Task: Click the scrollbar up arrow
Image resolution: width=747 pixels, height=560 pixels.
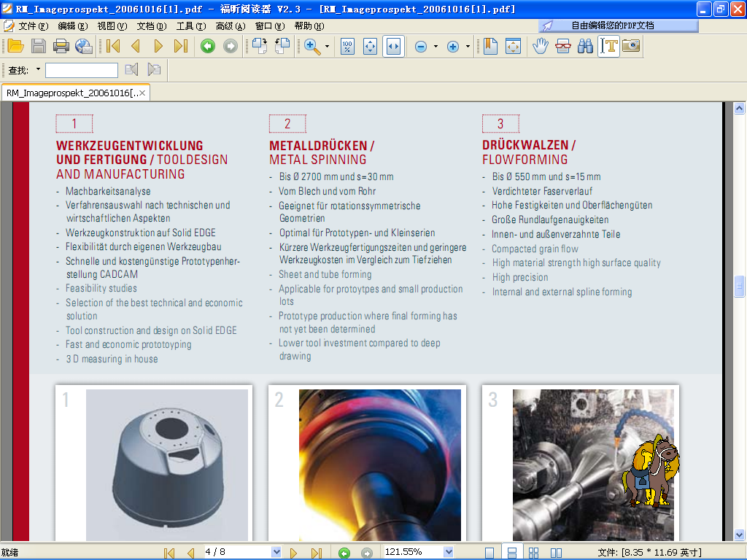Action: [x=739, y=108]
